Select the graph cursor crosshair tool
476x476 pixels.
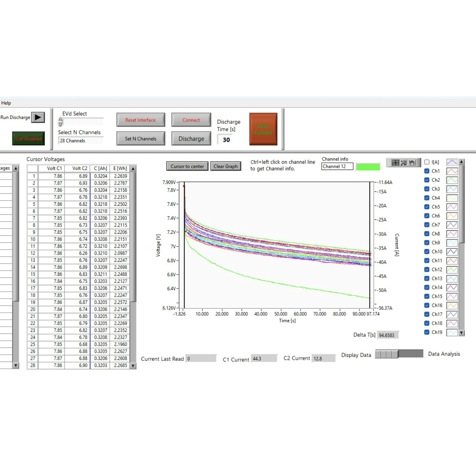(x=395, y=163)
